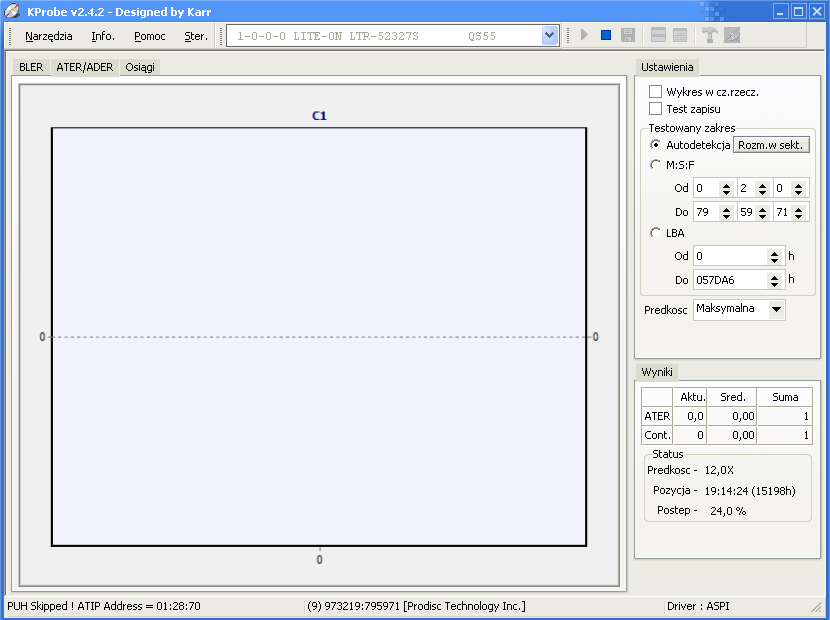
Task: Click the two stacked panels toolbar icon
Action: (658, 35)
